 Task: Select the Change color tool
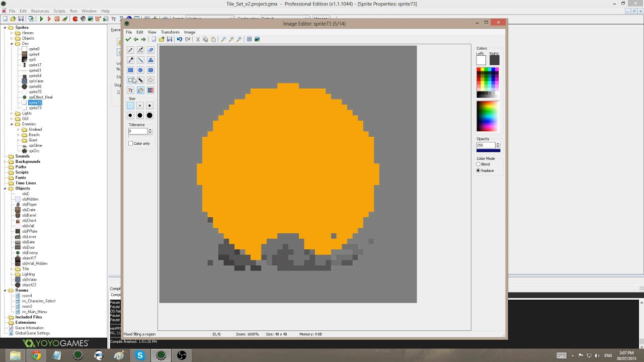[x=150, y=90]
